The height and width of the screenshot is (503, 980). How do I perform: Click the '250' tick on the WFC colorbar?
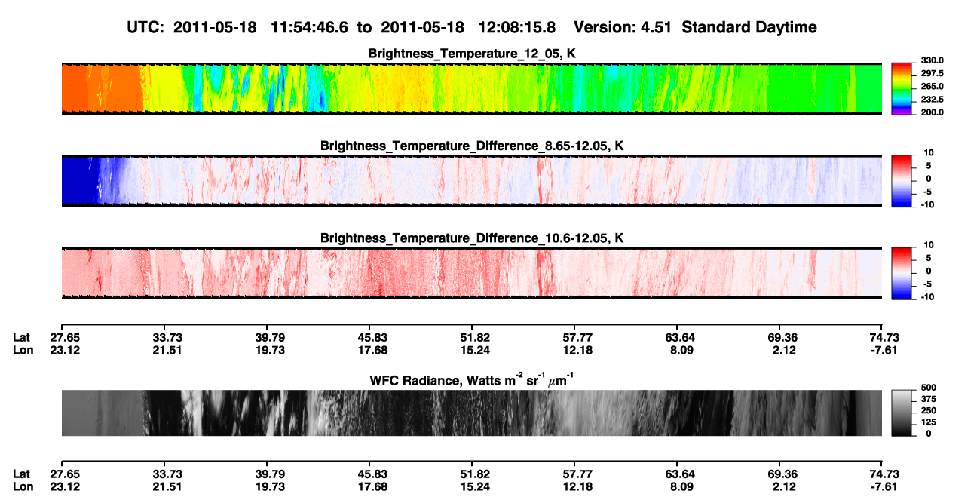point(928,410)
